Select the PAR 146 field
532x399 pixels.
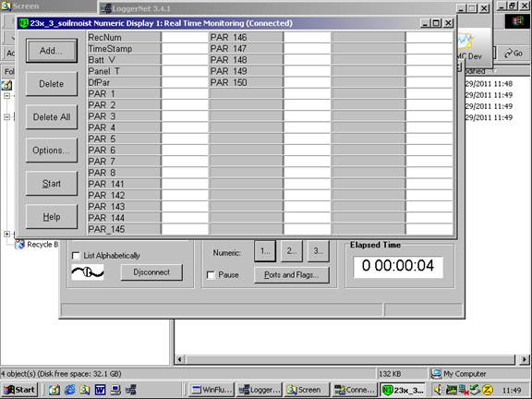click(x=246, y=37)
